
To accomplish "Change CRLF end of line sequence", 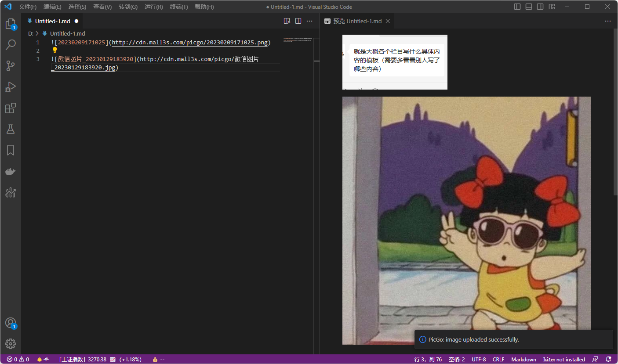I will point(498,359).
